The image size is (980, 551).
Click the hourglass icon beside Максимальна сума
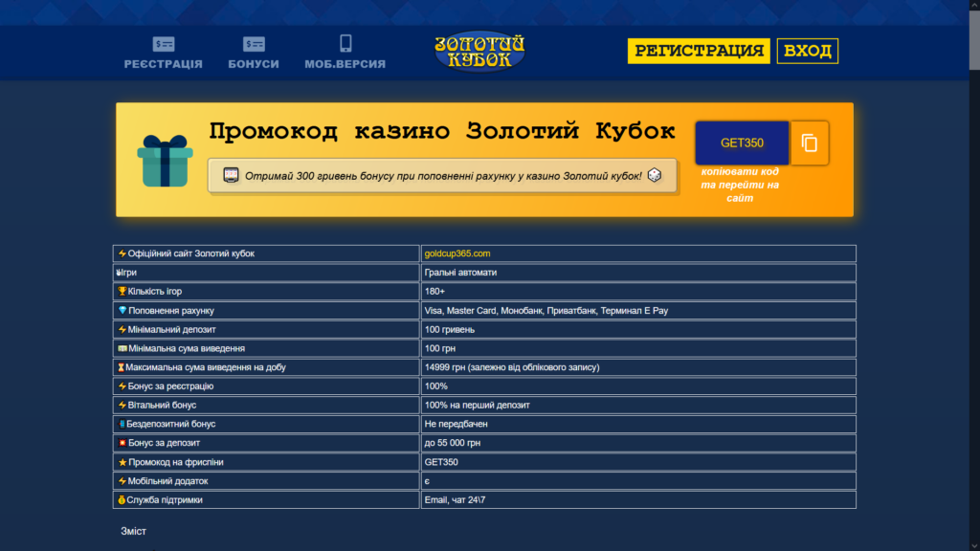[122, 367]
